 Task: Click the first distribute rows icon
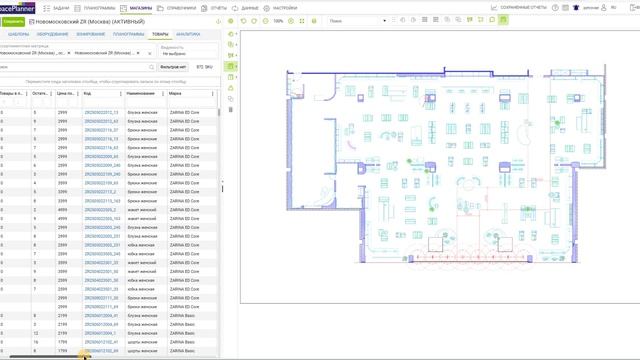point(424,20)
